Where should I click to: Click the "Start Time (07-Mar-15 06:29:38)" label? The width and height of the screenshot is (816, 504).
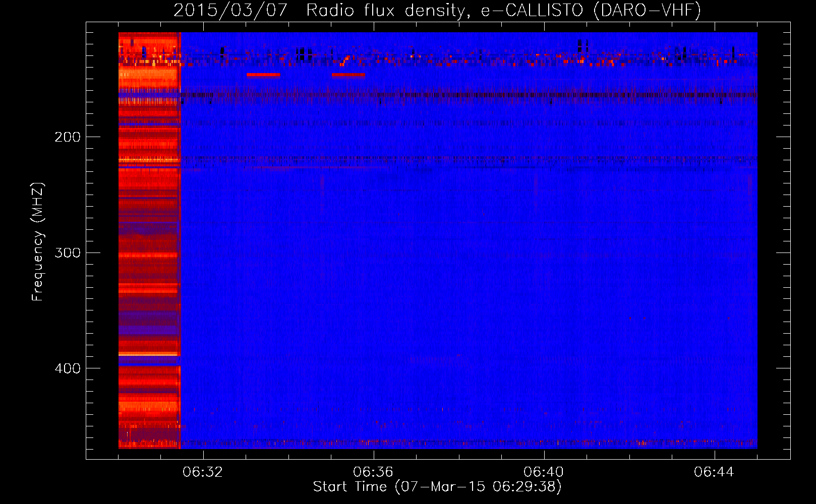point(437,487)
